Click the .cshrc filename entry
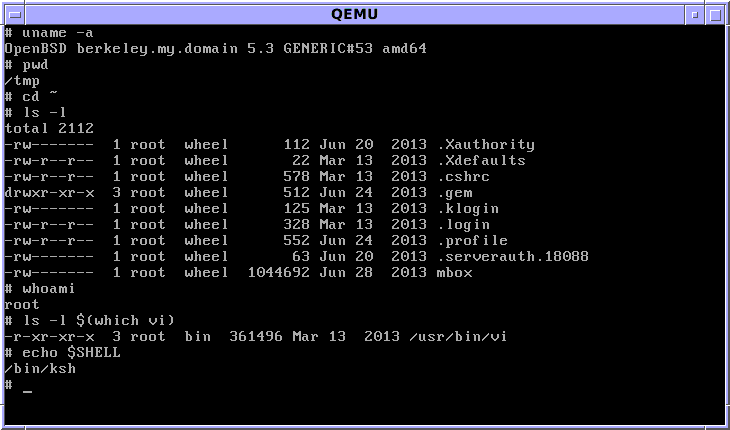The image size is (730, 430). coord(464,176)
